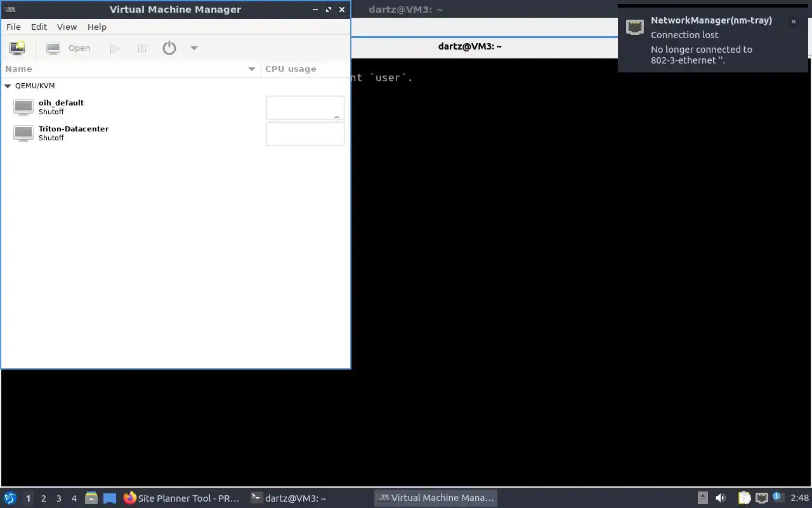This screenshot has height=508, width=812.
Task: Click the network ethernet tray icon
Action: (762, 498)
